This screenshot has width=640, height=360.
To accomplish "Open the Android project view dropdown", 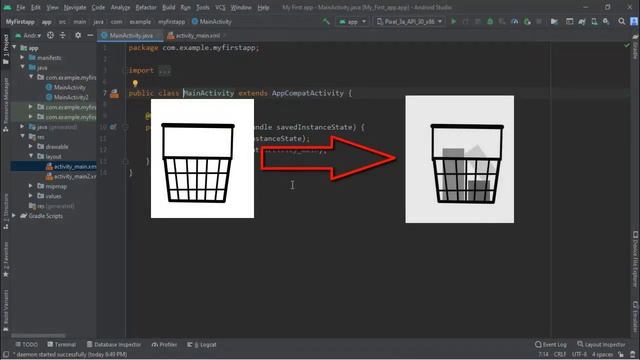I will click(28, 36).
